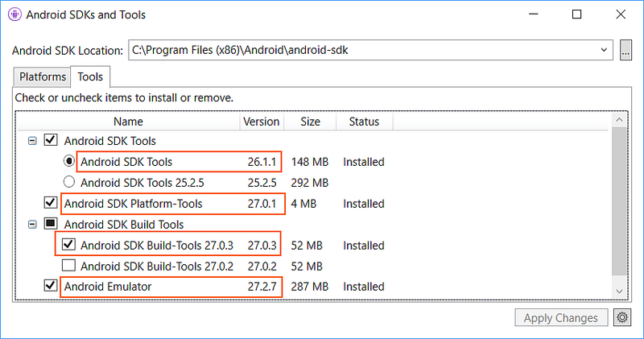Image resolution: width=644 pixels, height=339 pixels.
Task: Collapse the Android SDK Build Tools node
Action: (x=32, y=225)
